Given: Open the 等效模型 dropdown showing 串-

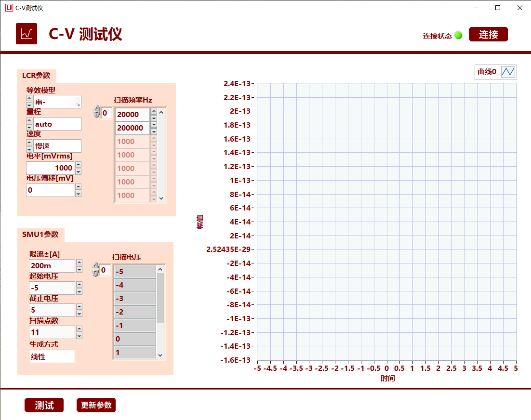Looking at the screenshot, I should click(57, 102).
